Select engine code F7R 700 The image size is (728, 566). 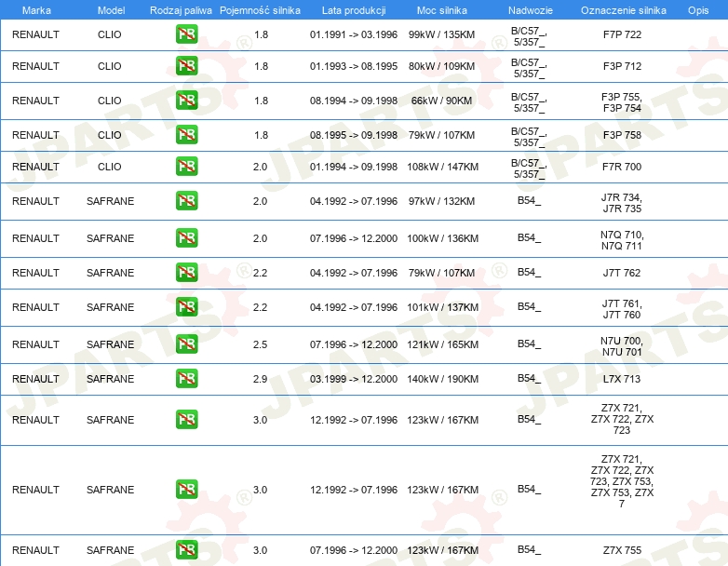(x=622, y=167)
